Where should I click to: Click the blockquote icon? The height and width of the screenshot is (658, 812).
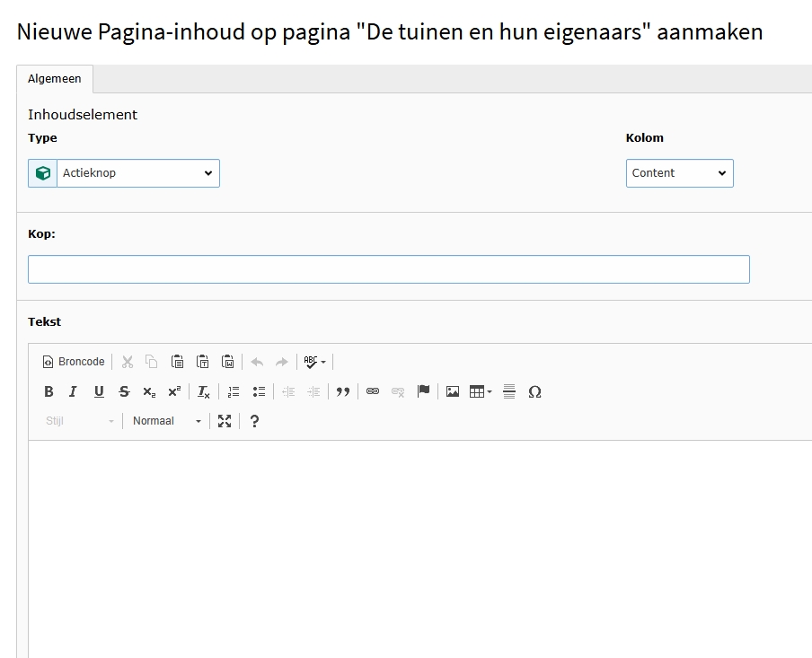coord(342,391)
